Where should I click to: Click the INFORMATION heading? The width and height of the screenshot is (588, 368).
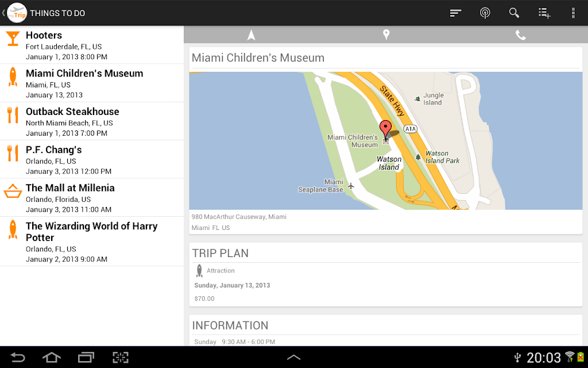click(x=230, y=325)
